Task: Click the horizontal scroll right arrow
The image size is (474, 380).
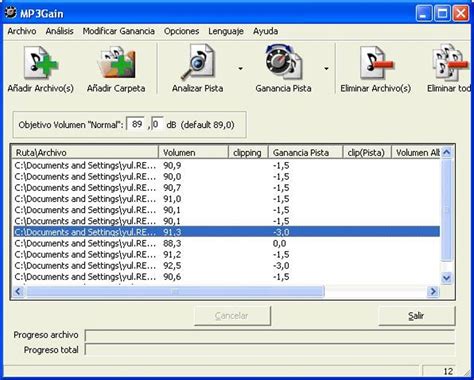Action: 433,291
